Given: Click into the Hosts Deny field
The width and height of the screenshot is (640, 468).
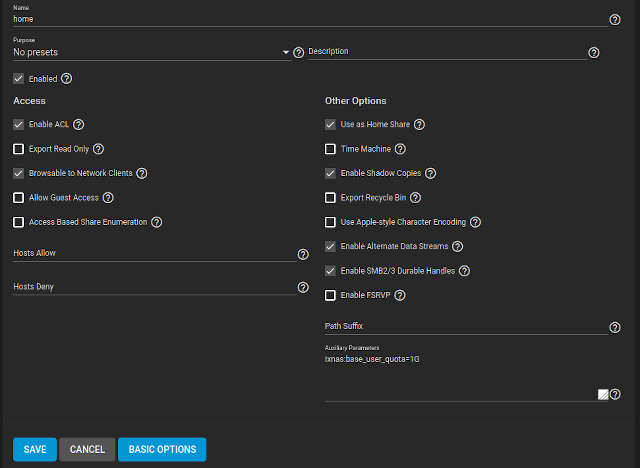Looking at the screenshot, I should point(154,287).
